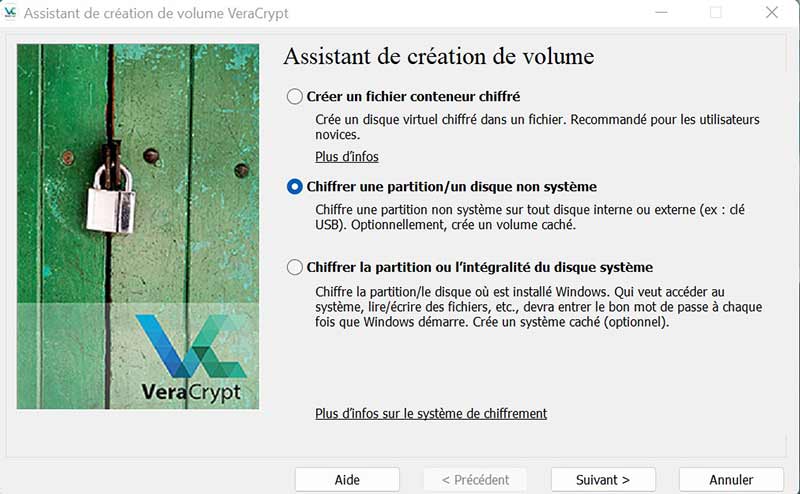Click the Aide button

click(x=347, y=480)
